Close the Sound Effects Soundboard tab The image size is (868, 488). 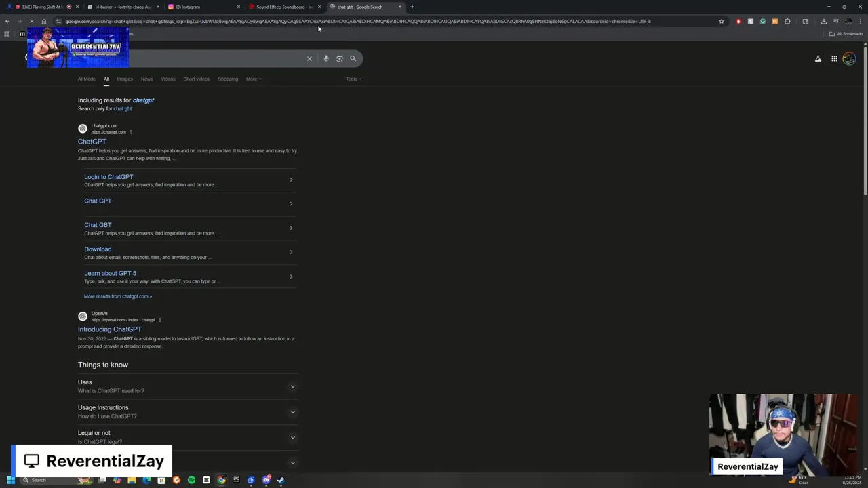tap(319, 7)
